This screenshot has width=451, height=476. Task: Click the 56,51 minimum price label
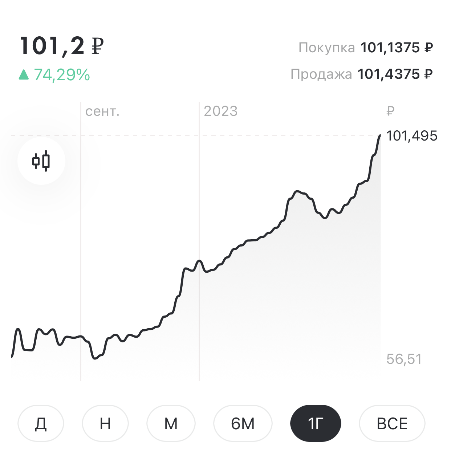click(404, 359)
